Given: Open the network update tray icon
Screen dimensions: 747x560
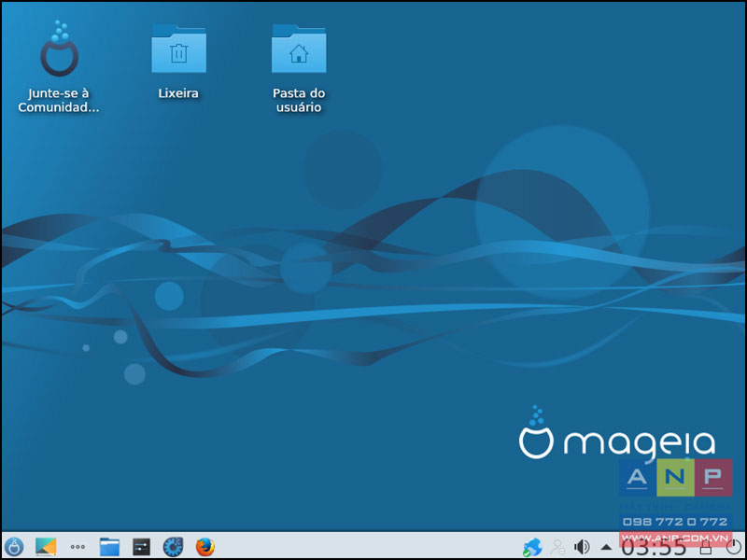Looking at the screenshot, I should pyautogui.click(x=532, y=547).
